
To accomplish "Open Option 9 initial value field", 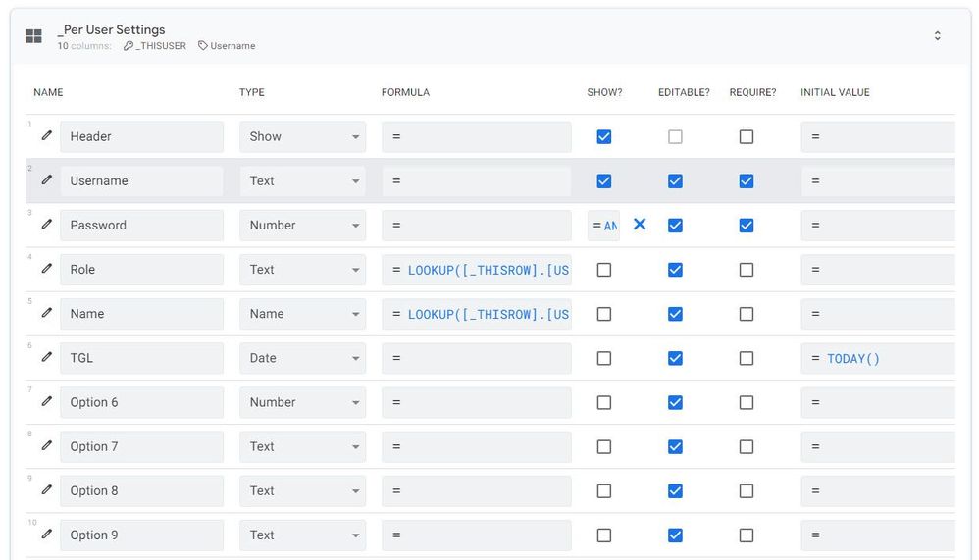I will click(x=878, y=535).
